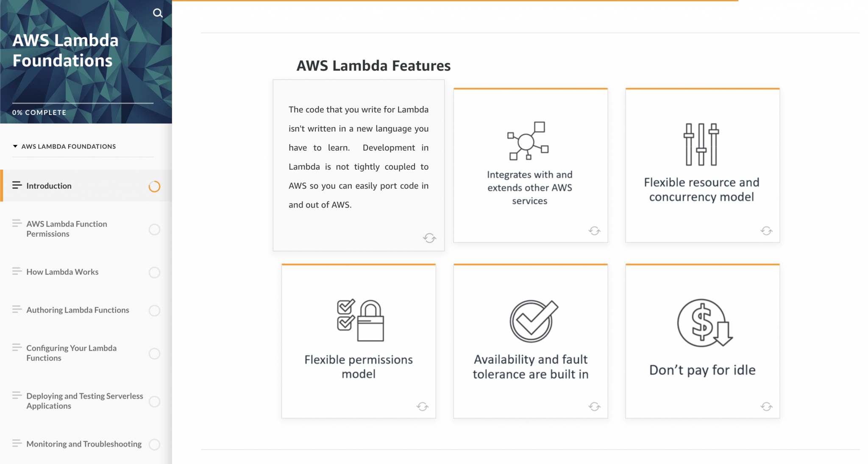Open Deploying and Testing Serverless Applications

(85, 401)
